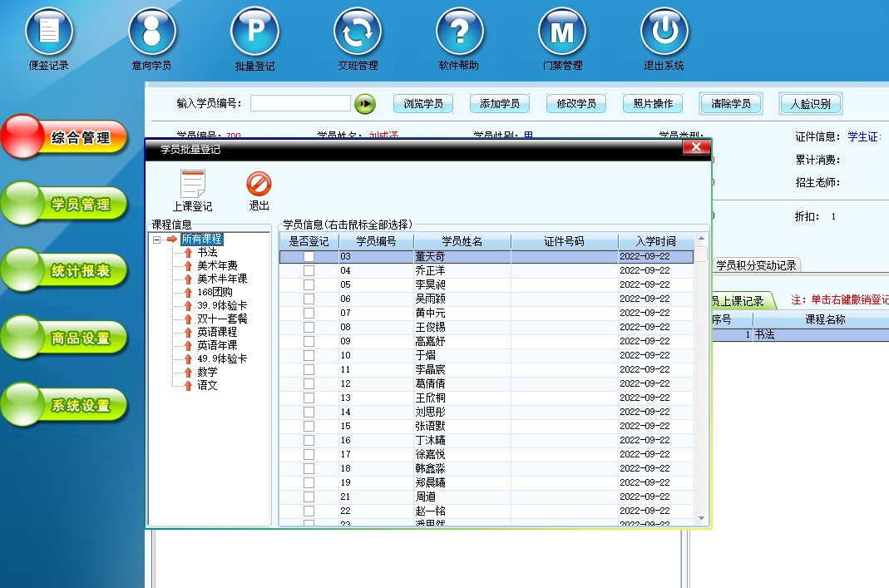
Task: Check the box for student 董天奇
Action: coord(309,257)
